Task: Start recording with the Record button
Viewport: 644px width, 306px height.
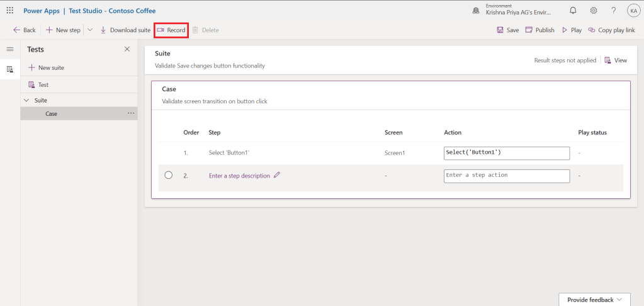Action: click(171, 30)
